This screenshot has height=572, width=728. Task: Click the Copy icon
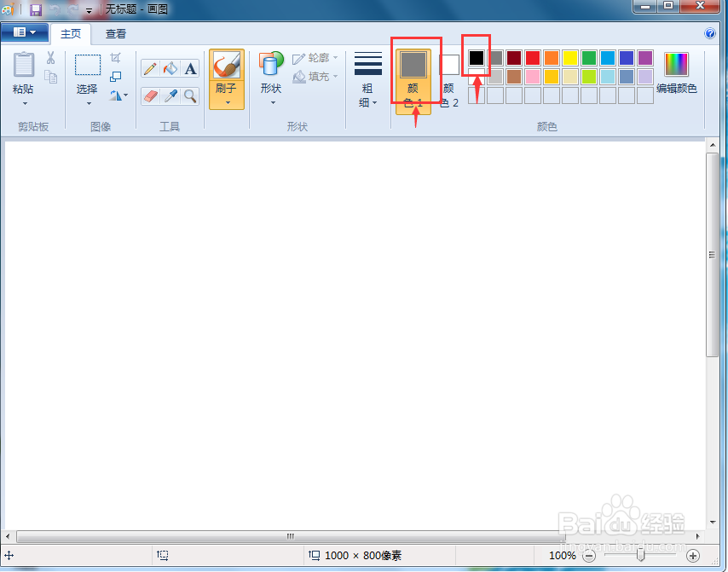[x=50, y=77]
